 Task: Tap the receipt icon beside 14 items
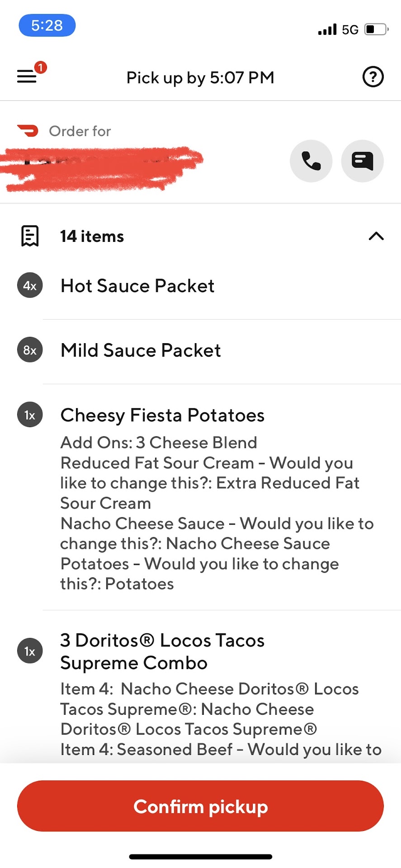click(30, 236)
